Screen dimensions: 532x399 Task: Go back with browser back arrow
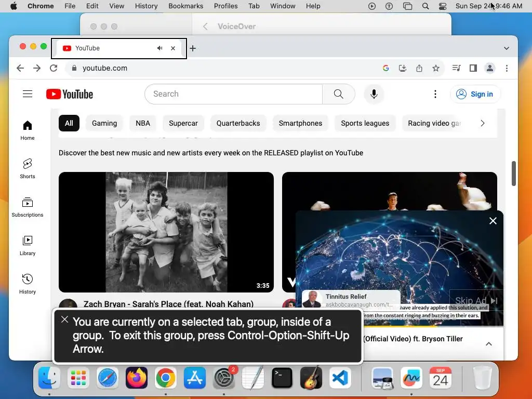point(20,68)
